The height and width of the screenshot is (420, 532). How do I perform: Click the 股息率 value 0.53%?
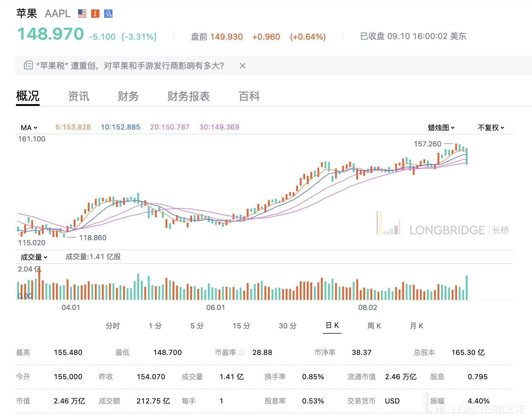point(313,401)
